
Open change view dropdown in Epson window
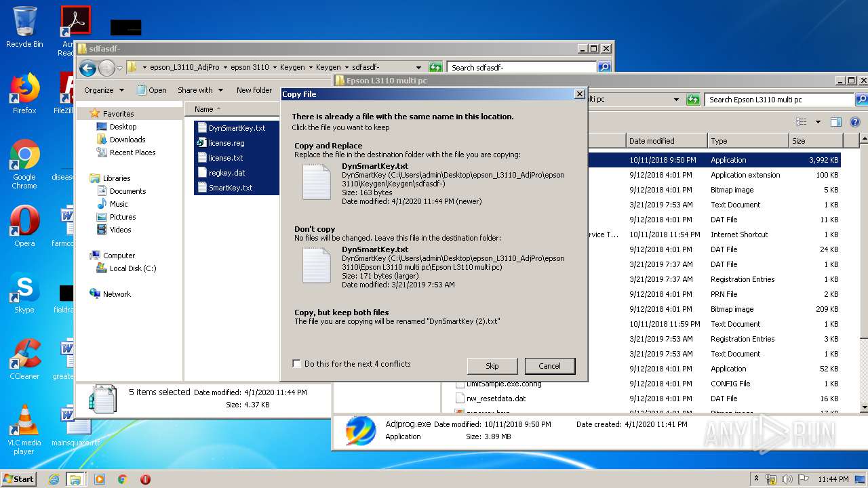tap(818, 122)
